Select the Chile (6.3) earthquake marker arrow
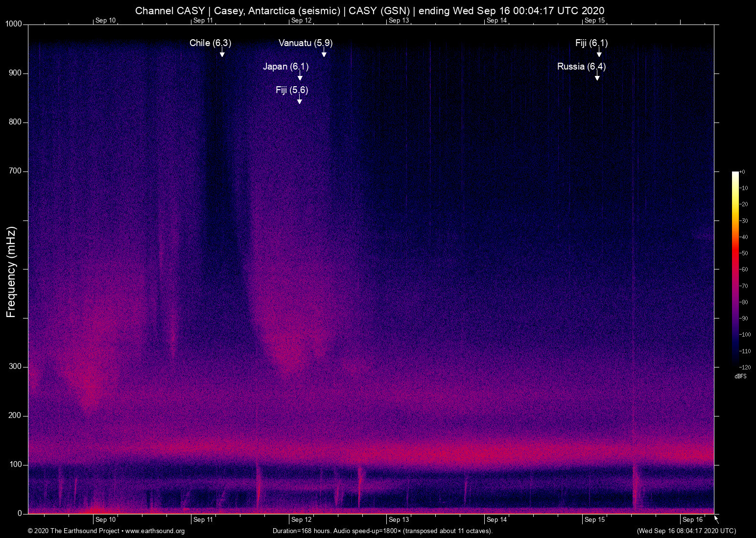The width and height of the screenshot is (756, 538). point(222,54)
